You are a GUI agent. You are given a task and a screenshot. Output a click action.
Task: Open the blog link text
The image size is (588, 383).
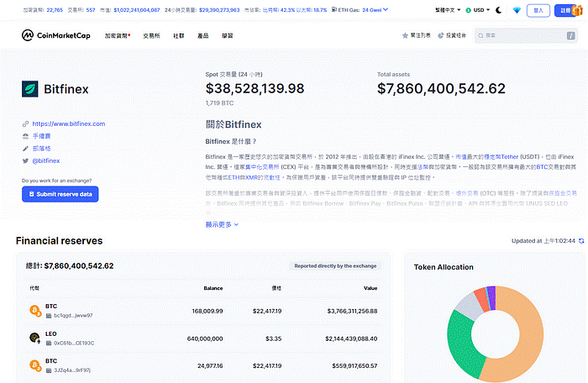coord(41,149)
